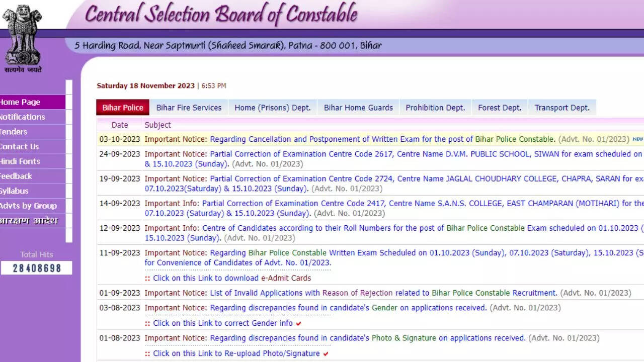The width and height of the screenshot is (644, 362).
Task: Select the Home (Prisons) Dept. tab
Action: point(272,108)
